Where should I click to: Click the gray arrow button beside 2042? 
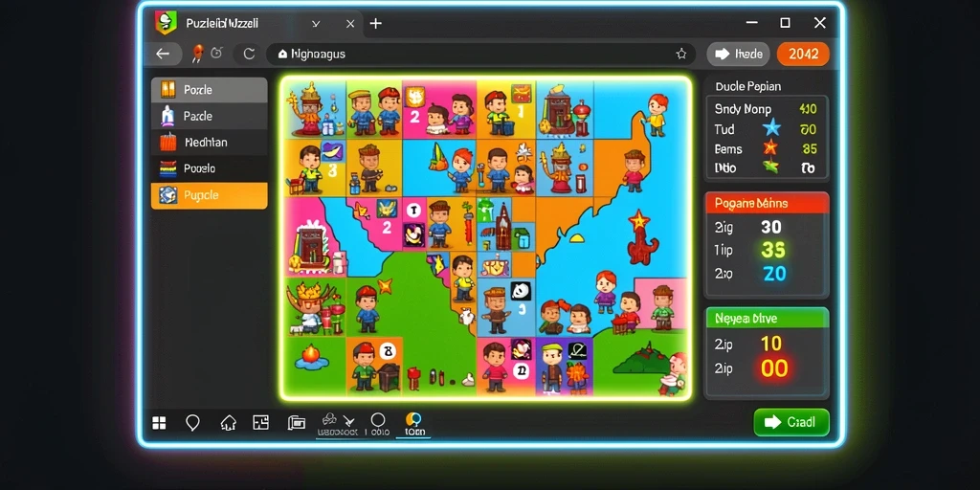coord(738,54)
